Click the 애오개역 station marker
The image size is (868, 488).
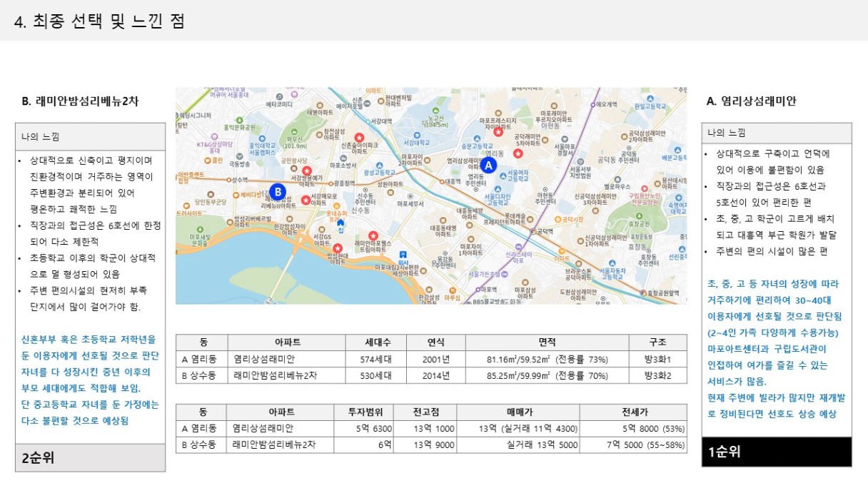[x=592, y=105]
